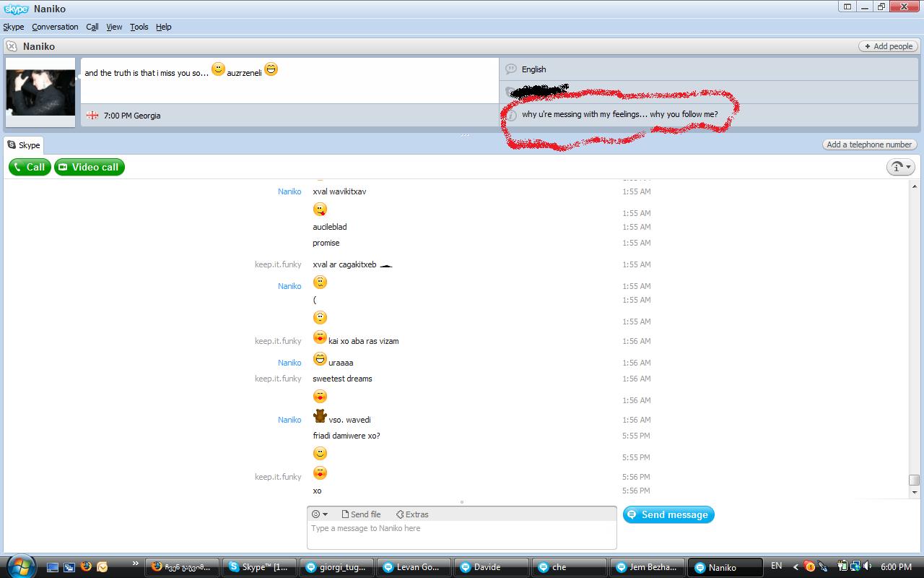Click the message 'xval wavikitxav'
The image size is (924, 578).
pos(339,191)
